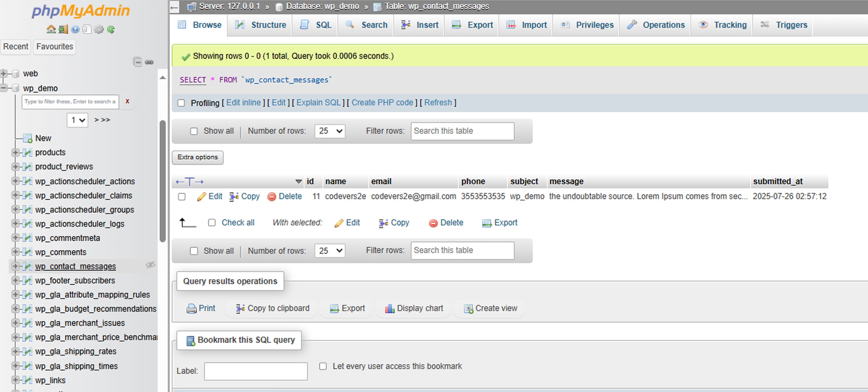Screen dimensions: 868x392
Task: Click the chain link unlink-from-main-panel icon
Action: click(149, 62)
